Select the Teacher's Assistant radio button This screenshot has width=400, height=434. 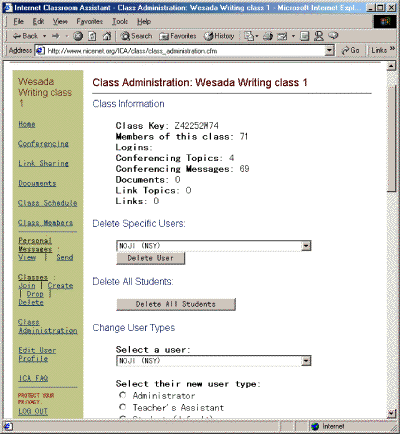tap(123, 407)
